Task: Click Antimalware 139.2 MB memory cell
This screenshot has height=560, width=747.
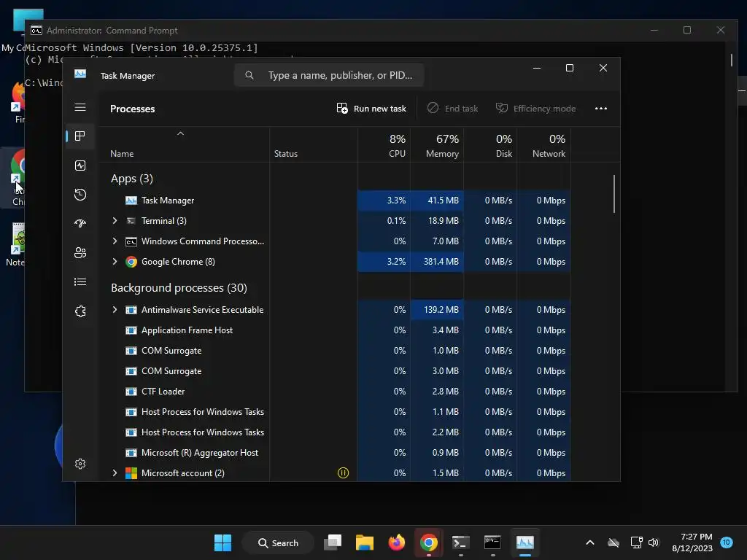Action: pyautogui.click(x=437, y=309)
